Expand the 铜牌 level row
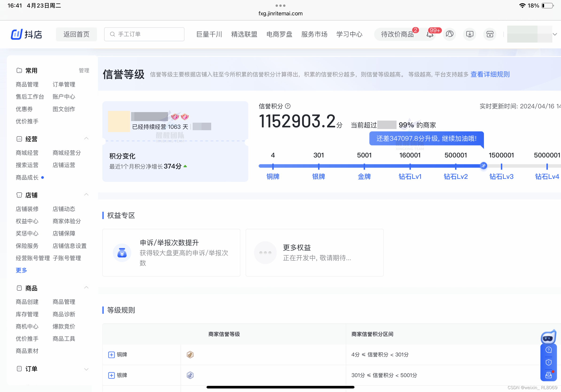Image resolution: width=561 pixels, height=392 pixels. coord(111,355)
